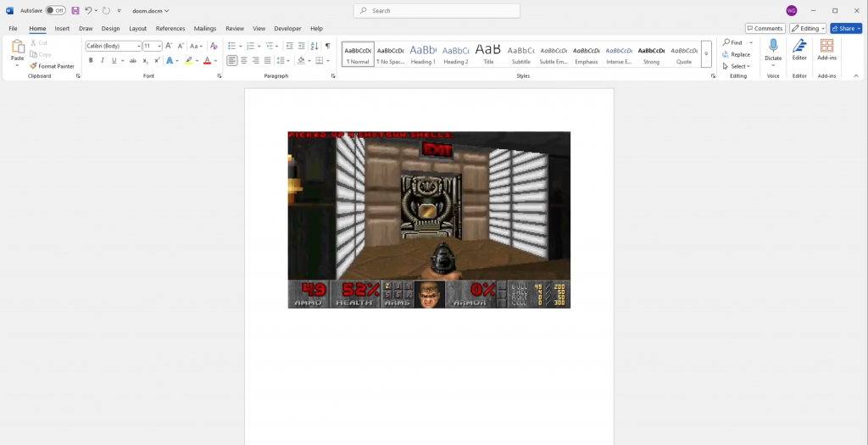Toggle Align Left paragraph button
Screen dimensions: 868x445
[232, 61]
